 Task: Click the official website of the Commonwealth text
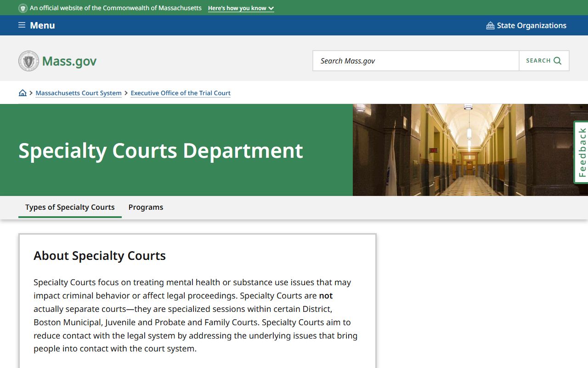pos(116,8)
